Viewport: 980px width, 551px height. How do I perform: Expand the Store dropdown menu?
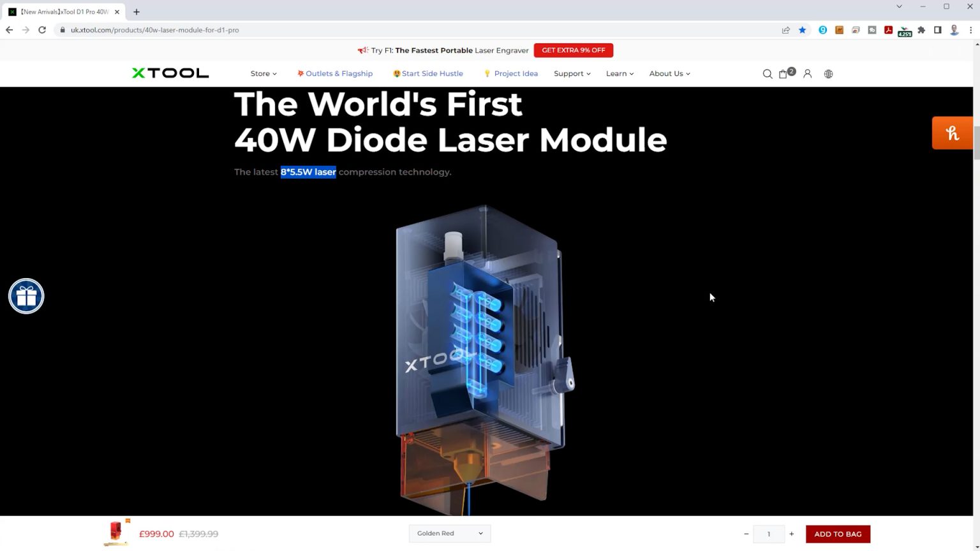(263, 73)
